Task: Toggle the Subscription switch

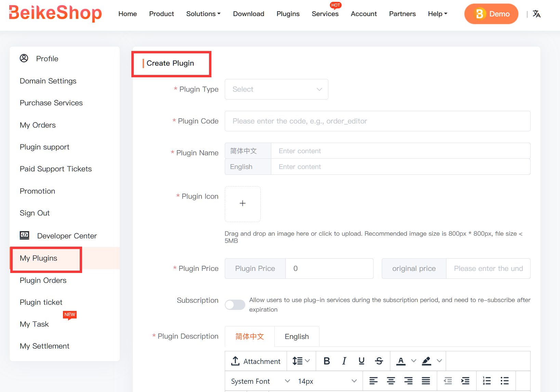Action: [x=235, y=305]
